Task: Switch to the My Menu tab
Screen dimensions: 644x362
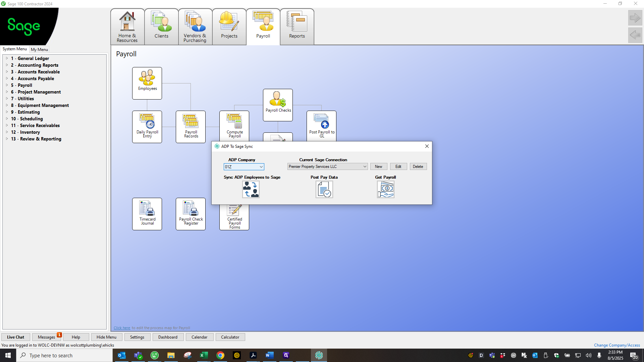Action: click(x=39, y=49)
